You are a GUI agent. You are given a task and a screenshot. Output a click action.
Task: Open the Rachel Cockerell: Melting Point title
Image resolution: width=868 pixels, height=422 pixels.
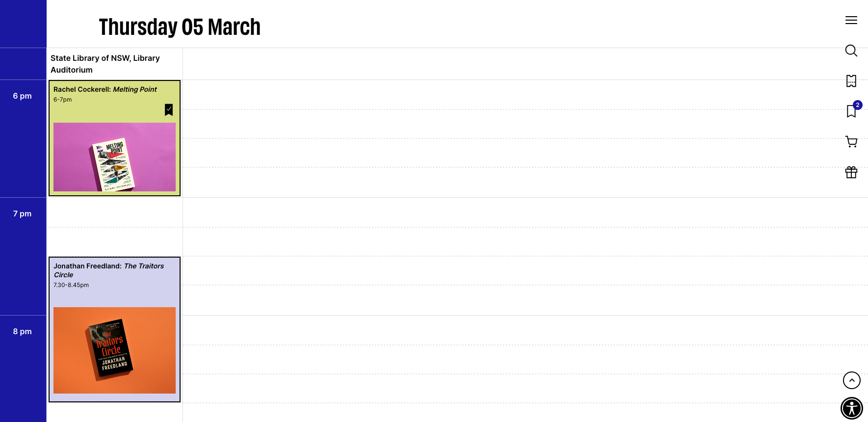105,89
